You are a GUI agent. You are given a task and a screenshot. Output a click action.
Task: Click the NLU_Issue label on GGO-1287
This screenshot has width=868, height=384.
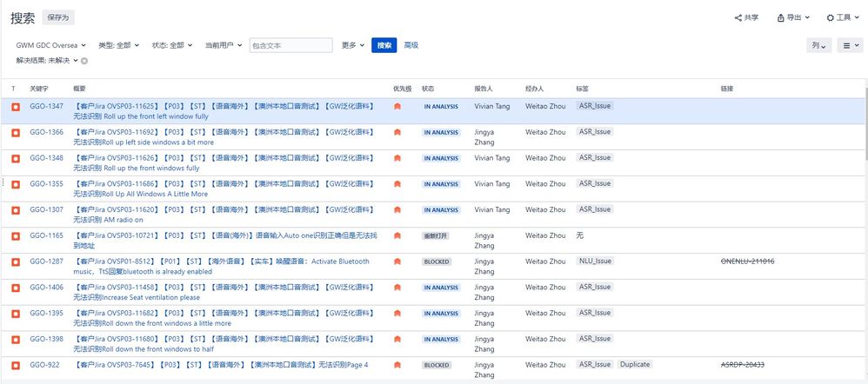point(595,262)
